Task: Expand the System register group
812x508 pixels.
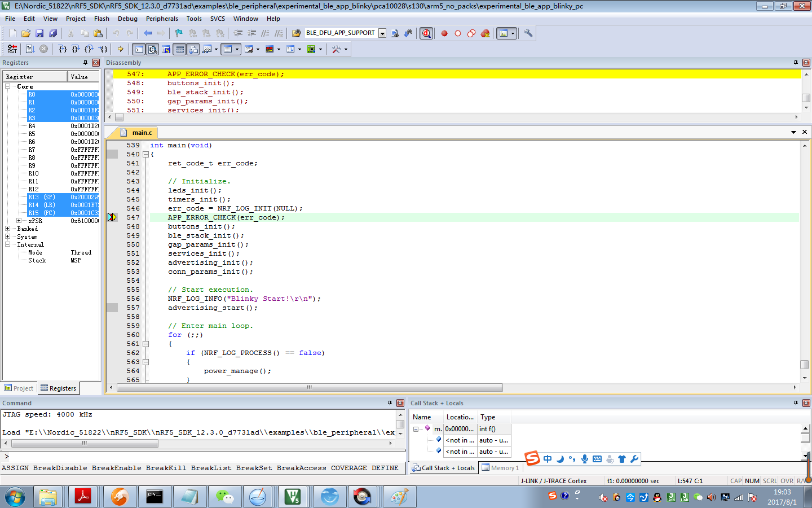Action: 7,237
